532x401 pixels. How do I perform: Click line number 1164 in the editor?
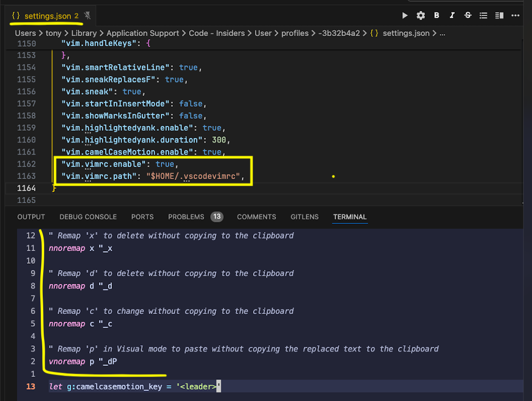tap(26, 188)
